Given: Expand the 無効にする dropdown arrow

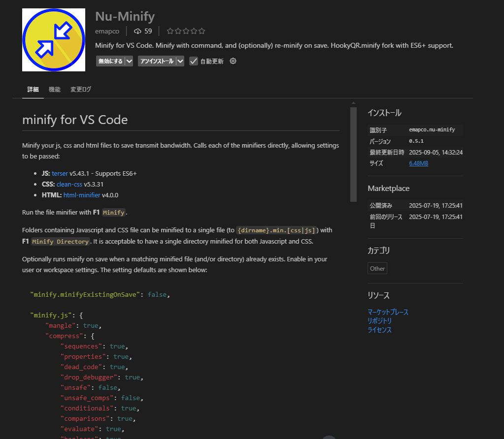Looking at the screenshot, I should 129,61.
